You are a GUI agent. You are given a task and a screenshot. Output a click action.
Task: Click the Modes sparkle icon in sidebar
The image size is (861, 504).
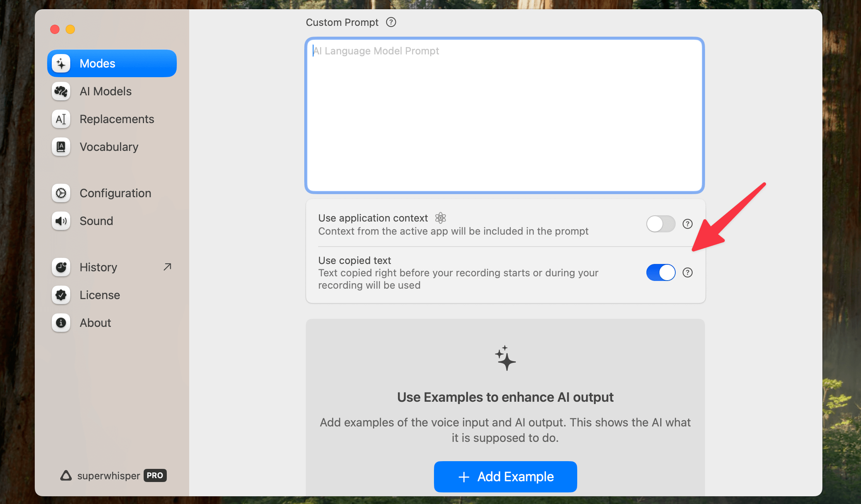coord(61,64)
